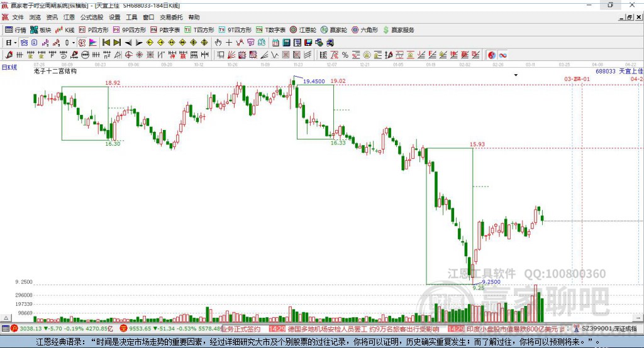Open the 9P四方形 tool
This screenshot has width=644, height=348.
click(130, 30)
